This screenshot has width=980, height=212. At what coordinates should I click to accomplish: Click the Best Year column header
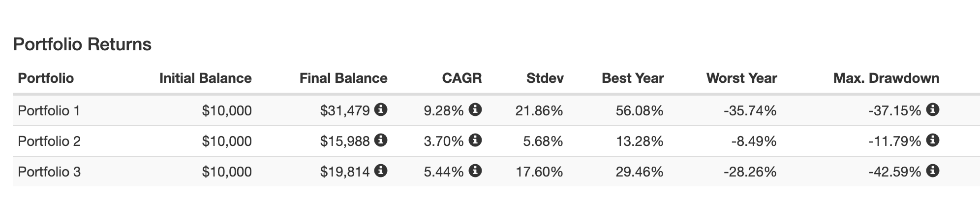(633, 78)
